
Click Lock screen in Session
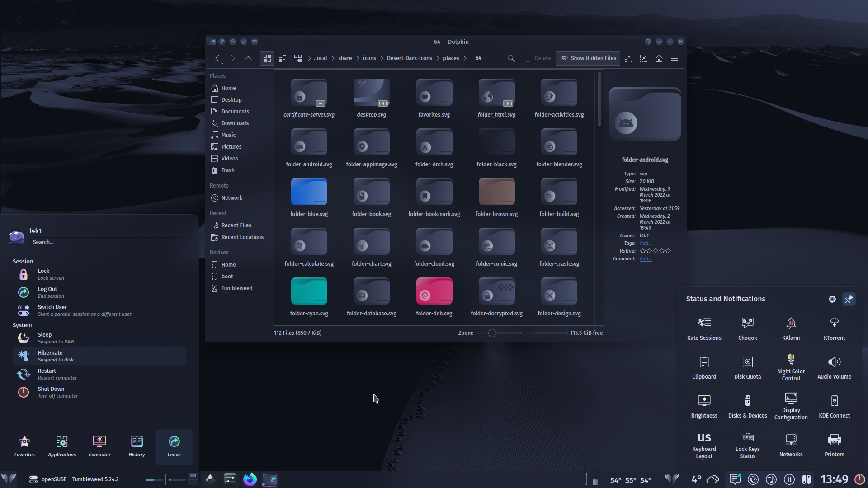(x=99, y=274)
